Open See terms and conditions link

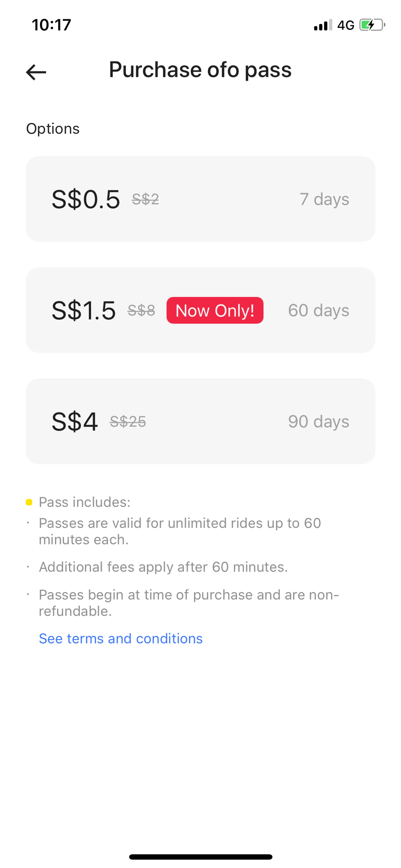pos(121,639)
